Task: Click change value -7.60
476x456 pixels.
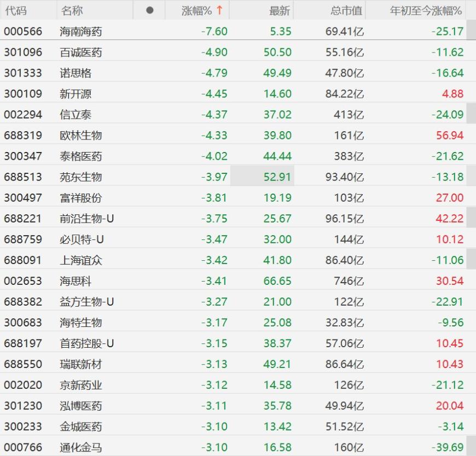Action: [x=214, y=31]
